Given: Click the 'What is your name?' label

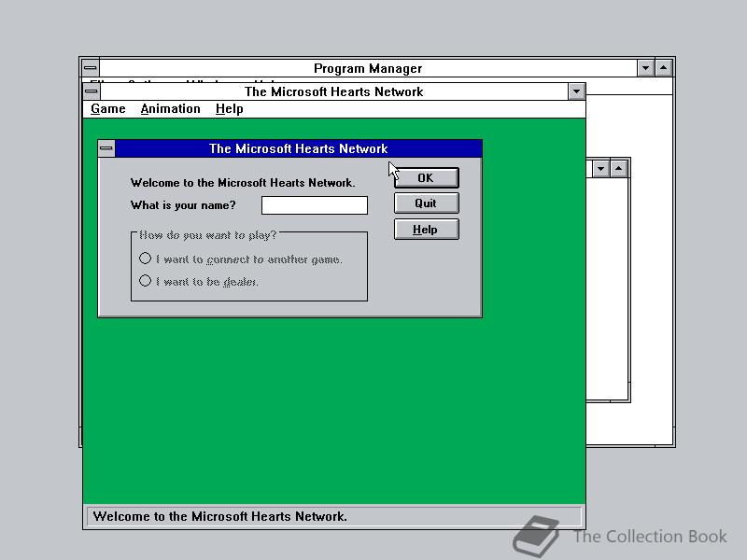Looking at the screenshot, I should [x=183, y=205].
